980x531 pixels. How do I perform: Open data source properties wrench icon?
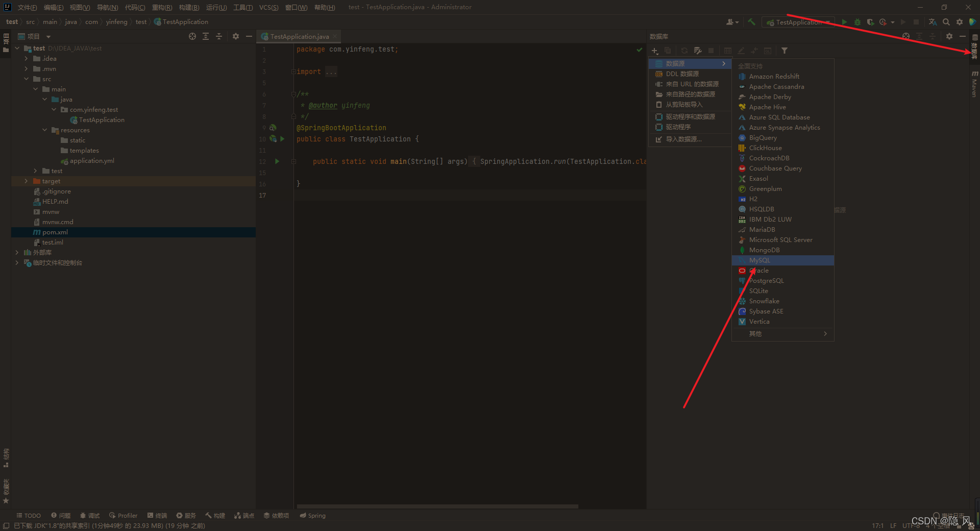(x=697, y=51)
